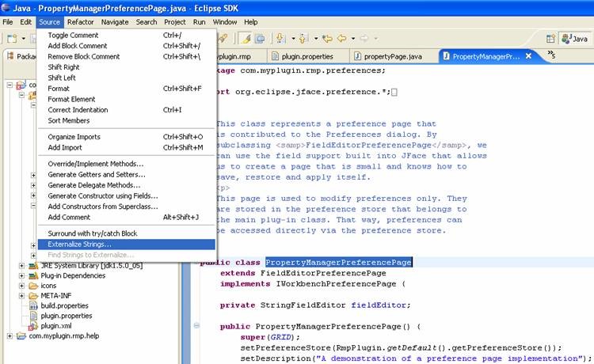
Task: Choose Surround with try/catch Block entry
Action: pyautogui.click(x=127, y=233)
